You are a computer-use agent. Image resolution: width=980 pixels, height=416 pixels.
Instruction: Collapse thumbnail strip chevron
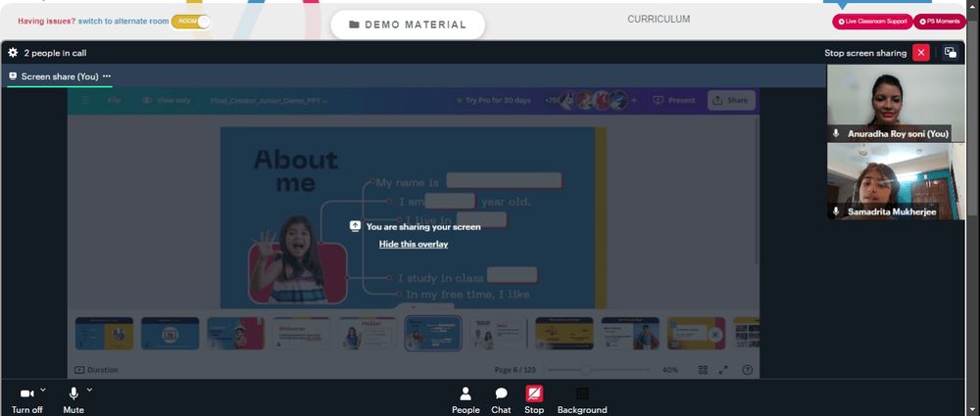(414, 307)
